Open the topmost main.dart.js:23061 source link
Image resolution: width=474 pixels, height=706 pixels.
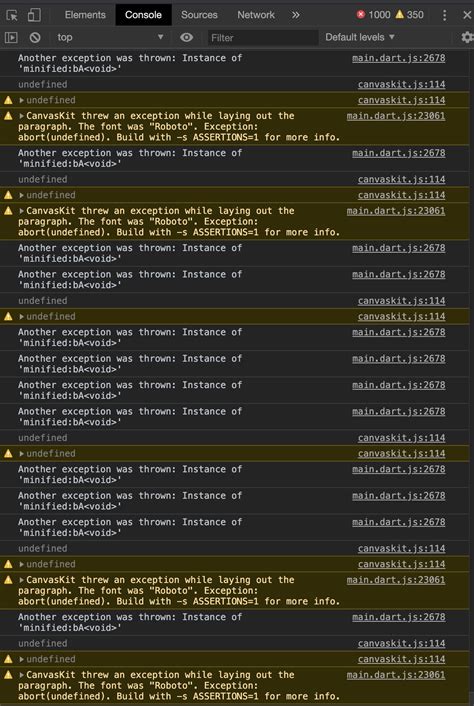click(396, 116)
